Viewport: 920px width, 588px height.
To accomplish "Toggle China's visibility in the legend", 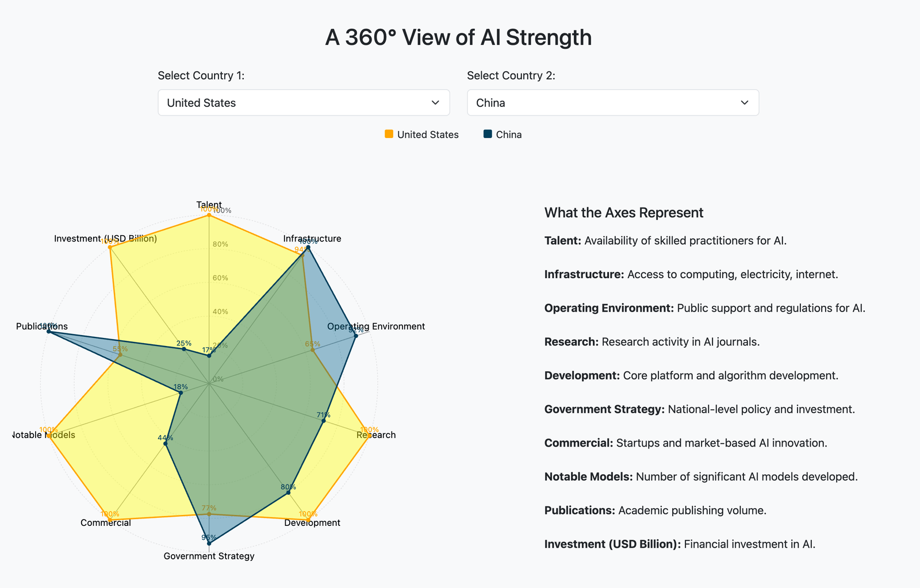I will tap(509, 134).
